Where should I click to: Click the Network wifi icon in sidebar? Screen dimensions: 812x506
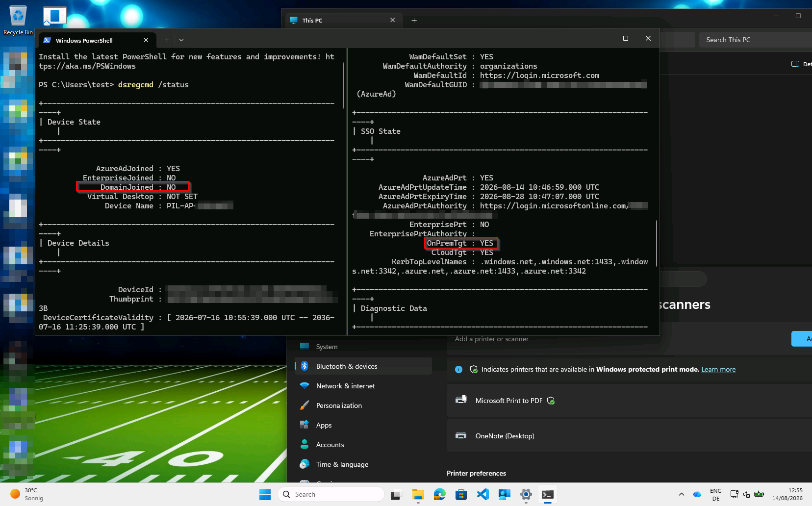tap(304, 386)
